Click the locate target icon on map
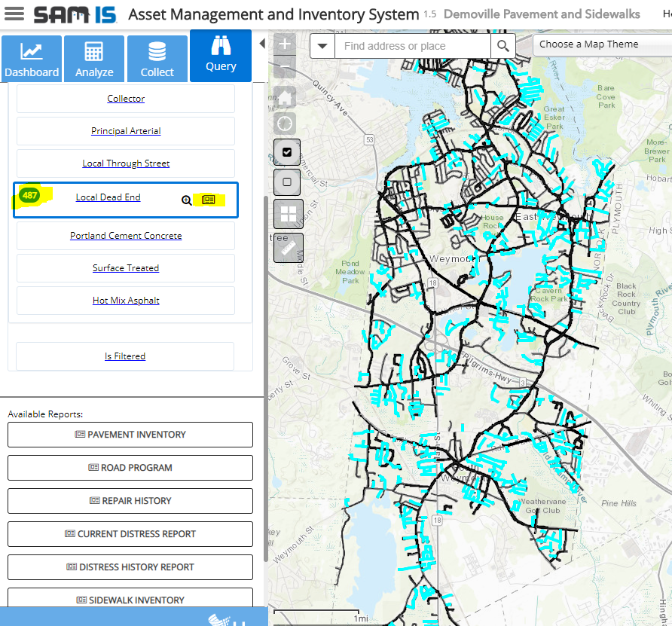 (x=286, y=124)
